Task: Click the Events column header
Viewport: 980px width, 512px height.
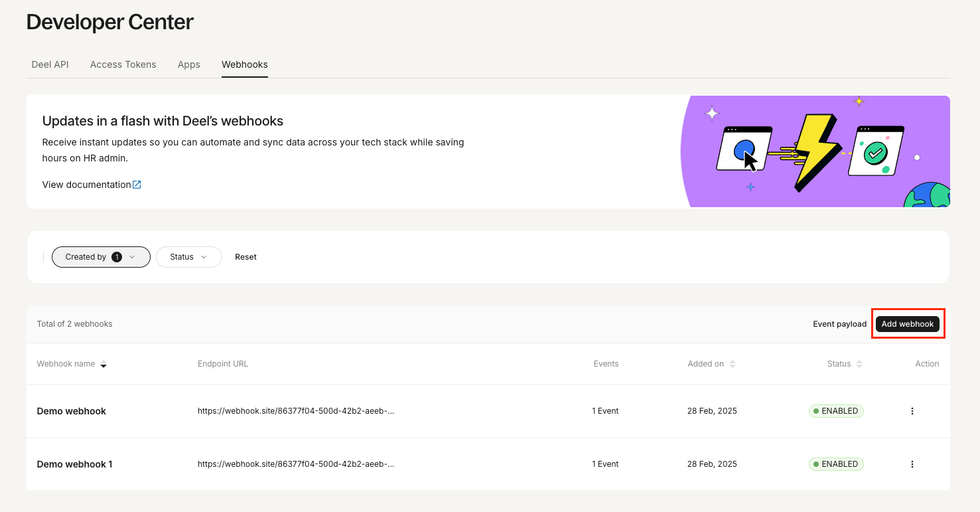Action: (606, 364)
